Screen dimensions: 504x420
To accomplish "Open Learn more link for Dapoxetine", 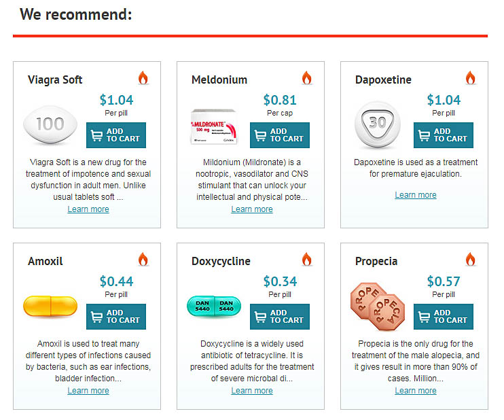I will (x=415, y=195).
